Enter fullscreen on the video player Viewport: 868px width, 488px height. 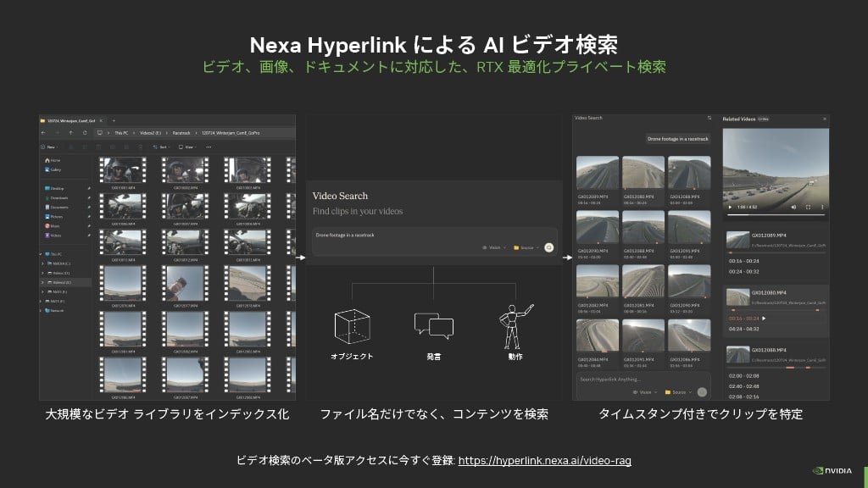808,207
